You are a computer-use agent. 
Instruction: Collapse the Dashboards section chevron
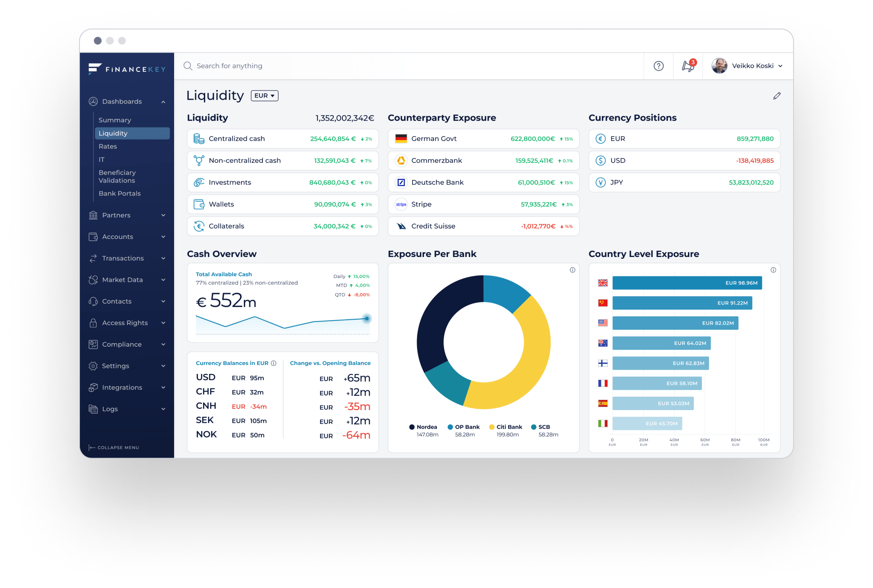[163, 102]
